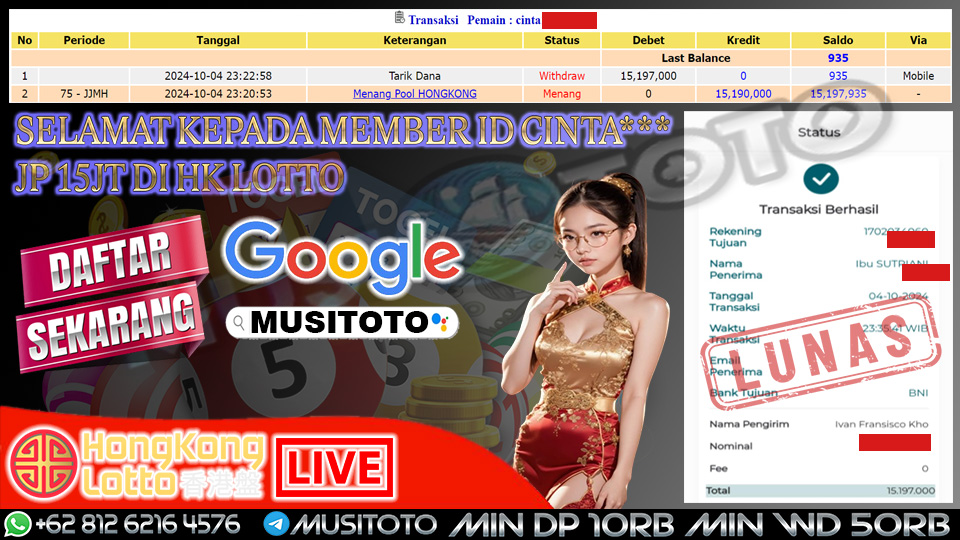The width and height of the screenshot is (960, 540).
Task: Click the period 75 - JJMH cell
Action: coord(84,94)
